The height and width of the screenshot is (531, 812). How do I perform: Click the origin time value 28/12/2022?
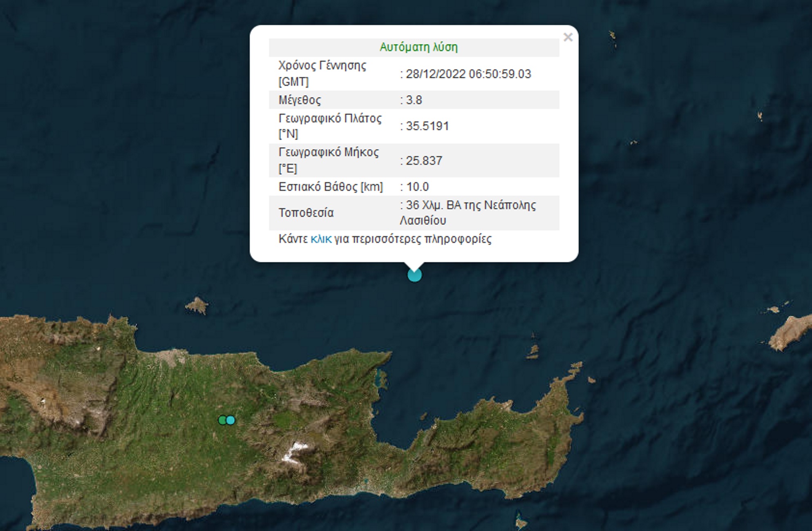(468, 74)
